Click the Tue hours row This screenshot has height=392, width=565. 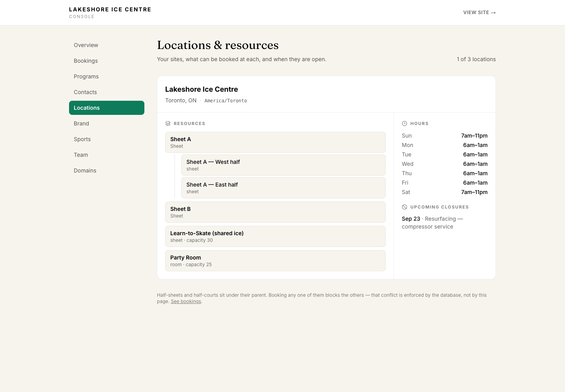click(445, 154)
